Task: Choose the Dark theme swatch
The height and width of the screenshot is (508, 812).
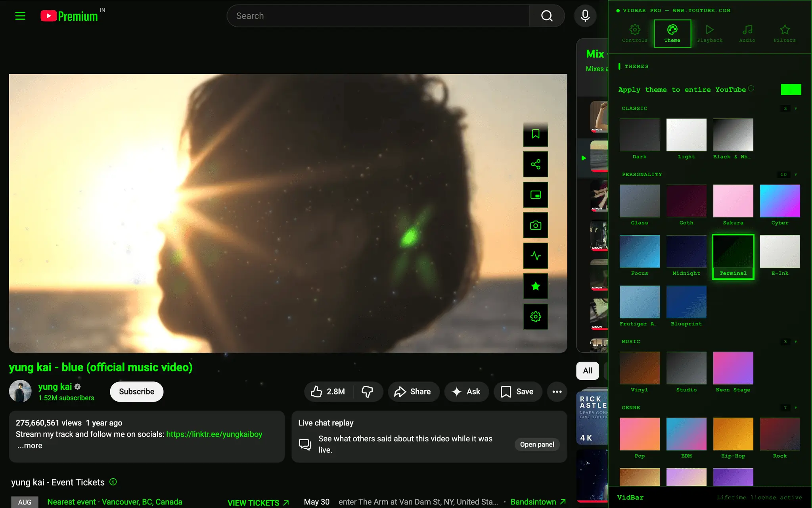Action: 640,139
